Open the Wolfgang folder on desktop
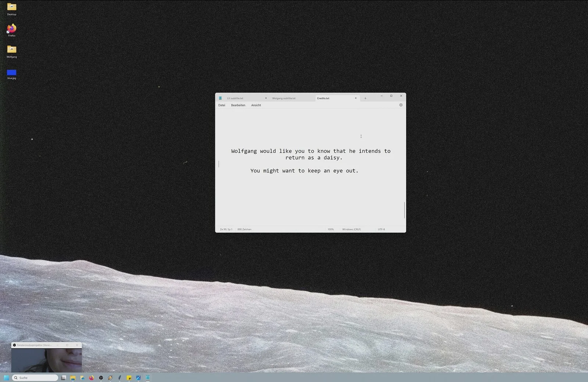Screen dimensions: 588x382 [12, 51]
